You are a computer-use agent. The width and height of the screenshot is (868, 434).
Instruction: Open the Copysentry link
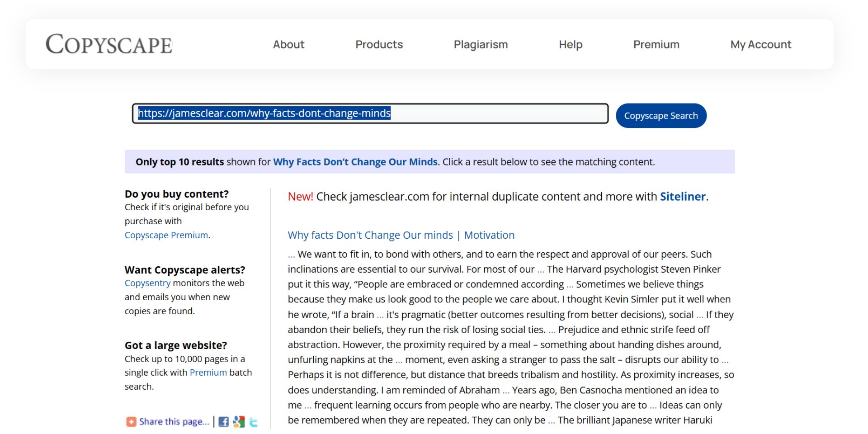pos(147,283)
